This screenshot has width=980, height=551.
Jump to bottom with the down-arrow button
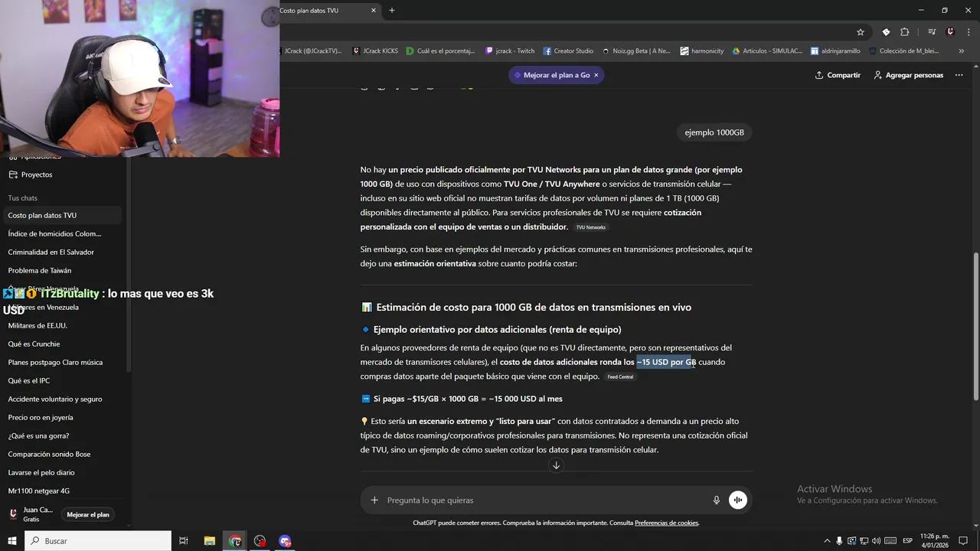(x=557, y=465)
